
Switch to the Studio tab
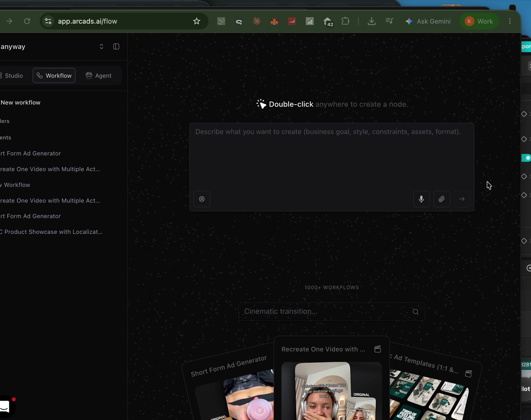[12, 76]
